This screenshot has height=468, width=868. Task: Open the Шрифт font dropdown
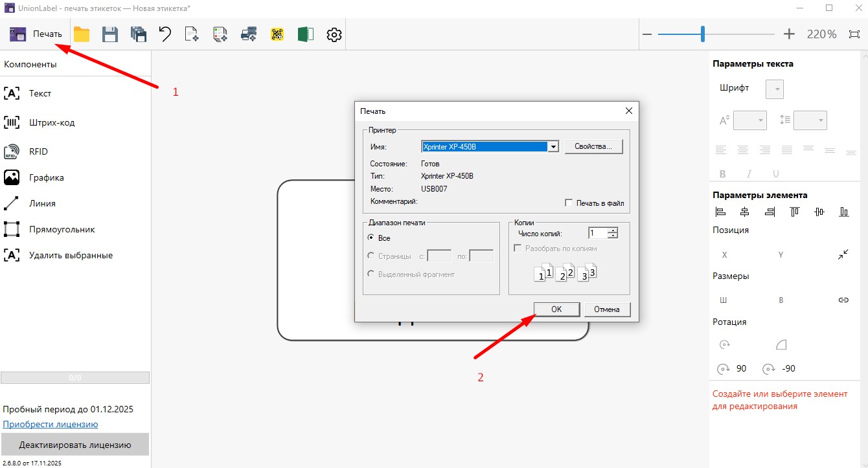coord(775,89)
